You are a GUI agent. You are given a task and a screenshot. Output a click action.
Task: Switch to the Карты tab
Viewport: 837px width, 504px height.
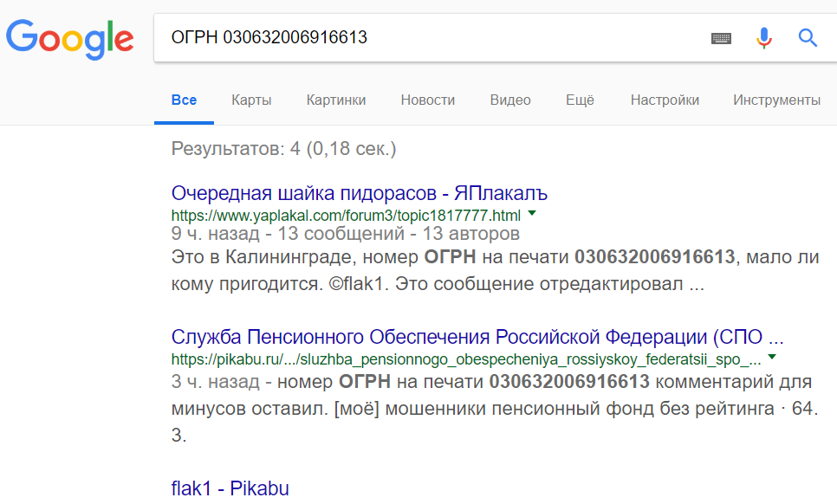click(251, 100)
